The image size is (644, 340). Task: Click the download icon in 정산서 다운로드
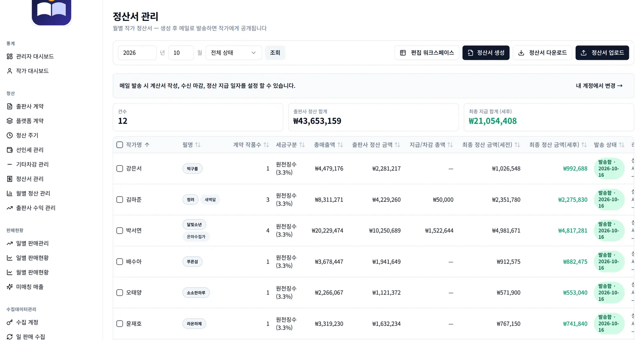click(521, 53)
